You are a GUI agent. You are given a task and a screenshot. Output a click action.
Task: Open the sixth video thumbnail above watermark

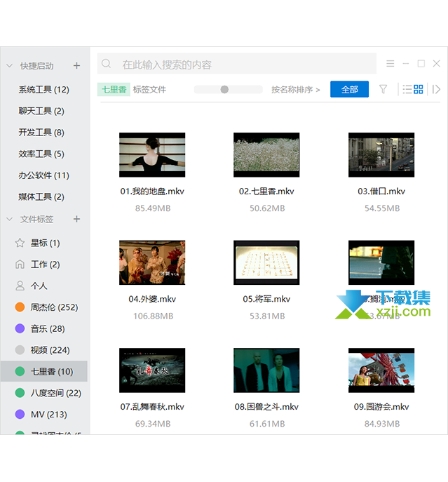tap(381, 262)
